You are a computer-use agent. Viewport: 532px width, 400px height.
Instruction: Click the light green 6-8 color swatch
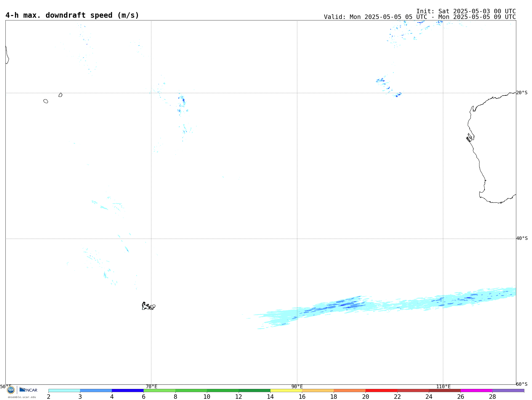(160, 390)
